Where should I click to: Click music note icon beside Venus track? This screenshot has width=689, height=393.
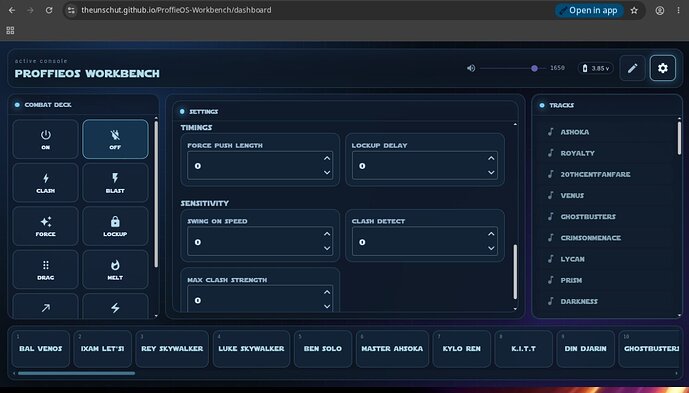click(x=551, y=195)
